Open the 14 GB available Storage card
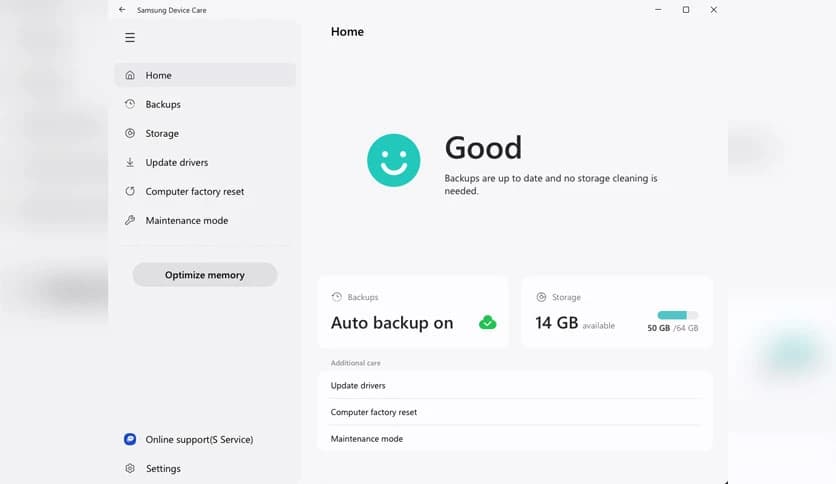Image resolution: width=836 pixels, height=484 pixels. (x=617, y=312)
